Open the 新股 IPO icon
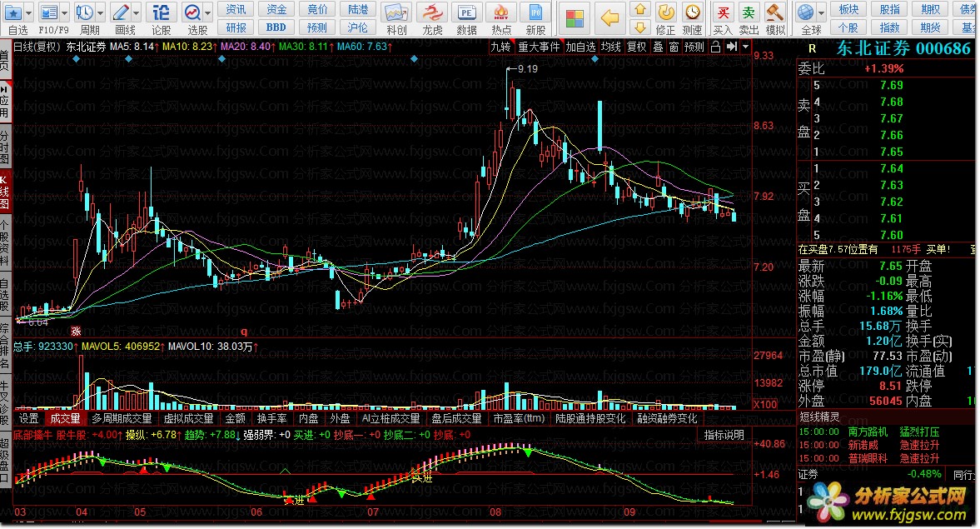The height and width of the screenshot is (529, 980). pos(535,12)
